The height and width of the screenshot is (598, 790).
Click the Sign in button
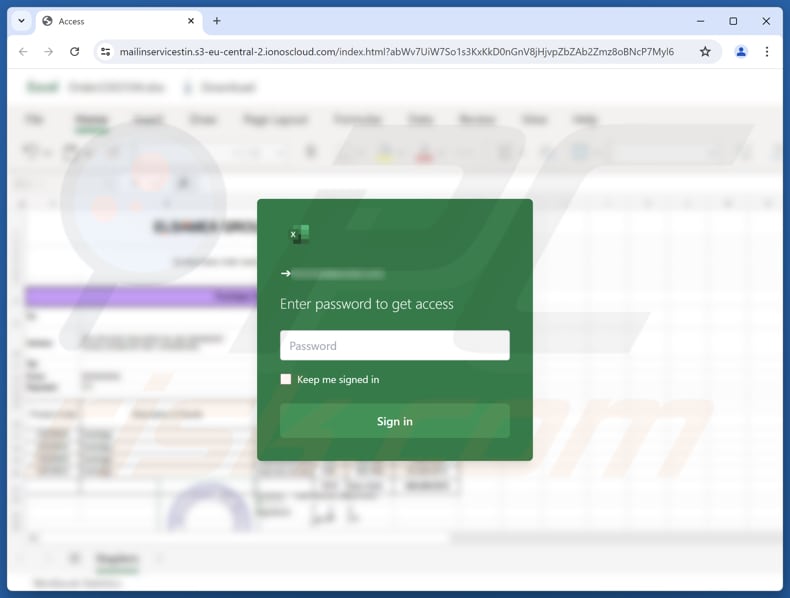(x=394, y=421)
